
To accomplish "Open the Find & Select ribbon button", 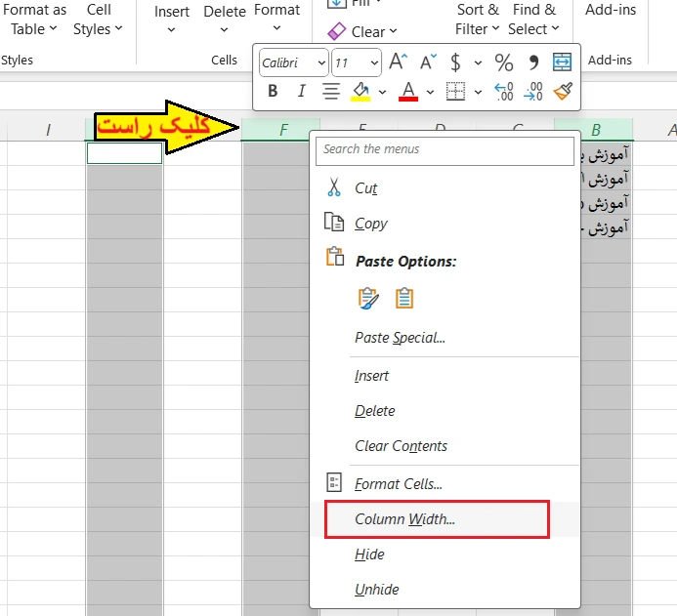I will click(x=533, y=20).
